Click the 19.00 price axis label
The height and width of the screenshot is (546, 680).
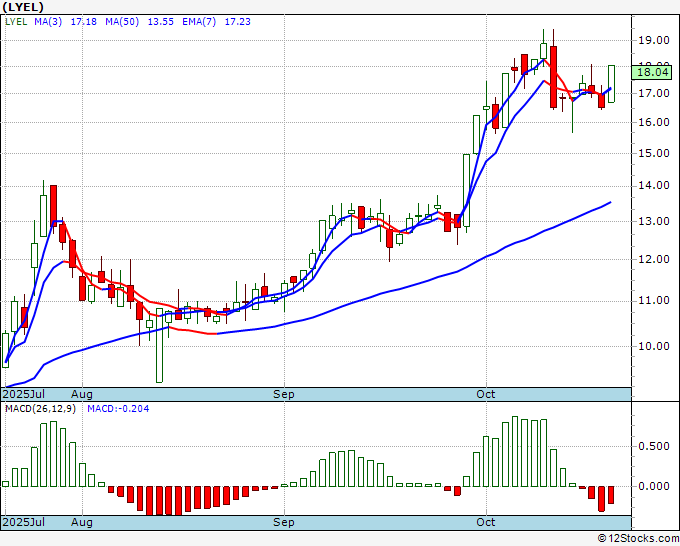(x=654, y=41)
